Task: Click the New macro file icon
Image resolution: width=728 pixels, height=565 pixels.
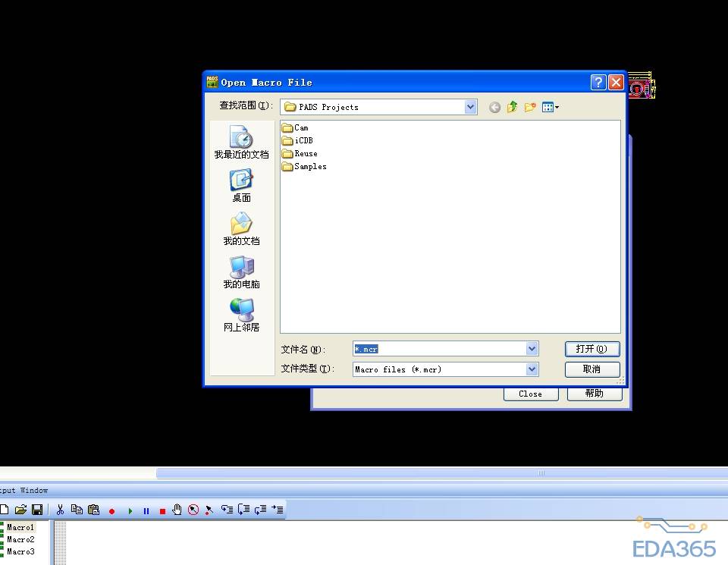Action: (4, 510)
